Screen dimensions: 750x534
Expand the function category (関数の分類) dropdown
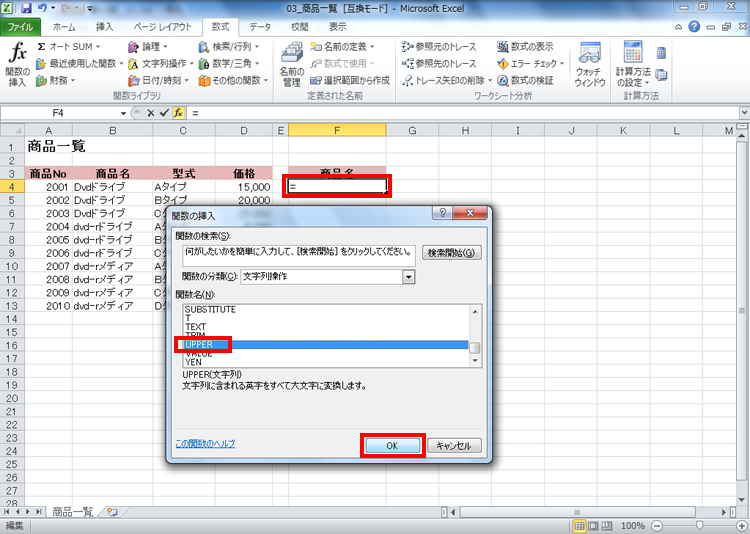click(x=408, y=277)
